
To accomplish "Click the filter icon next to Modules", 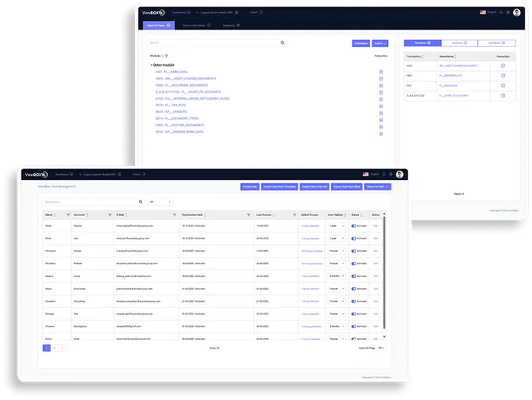I will 166,56.
